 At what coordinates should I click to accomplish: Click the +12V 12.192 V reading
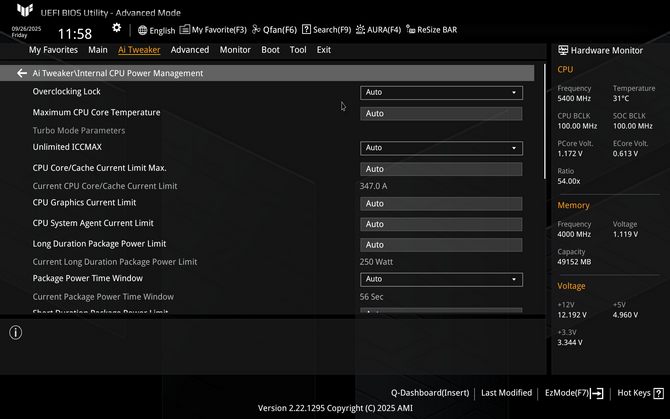(572, 315)
